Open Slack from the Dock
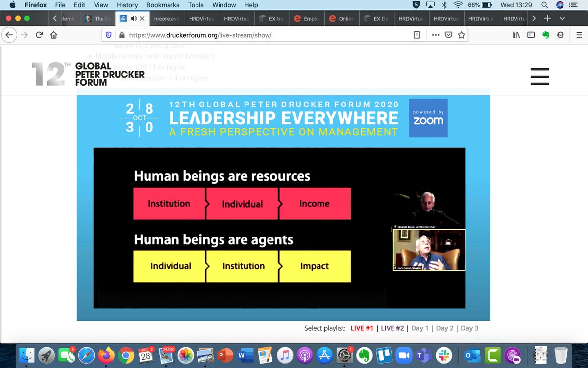 444,355
